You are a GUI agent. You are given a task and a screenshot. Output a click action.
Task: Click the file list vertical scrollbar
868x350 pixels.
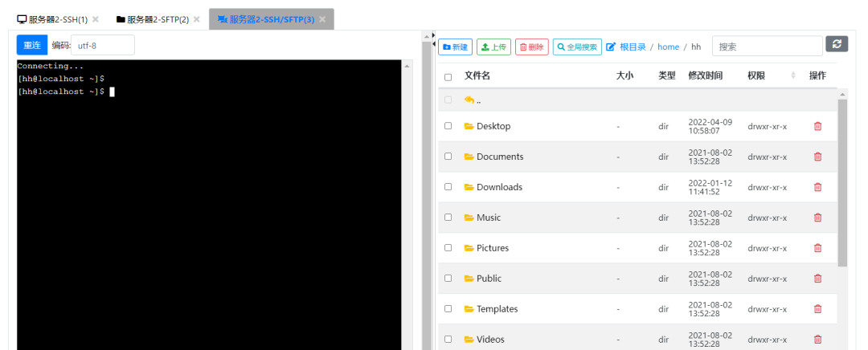click(x=842, y=182)
